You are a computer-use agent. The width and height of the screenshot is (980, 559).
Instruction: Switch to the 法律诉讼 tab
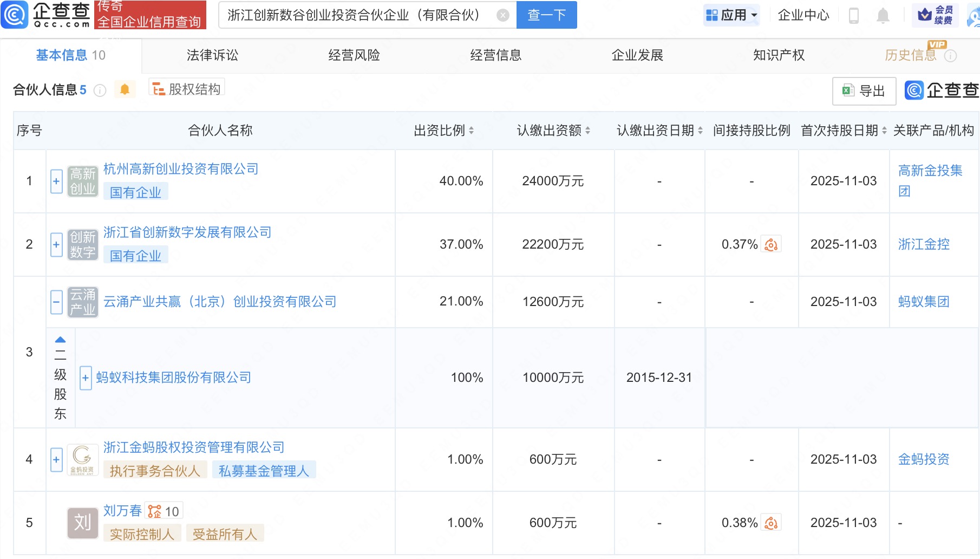pyautogui.click(x=212, y=55)
